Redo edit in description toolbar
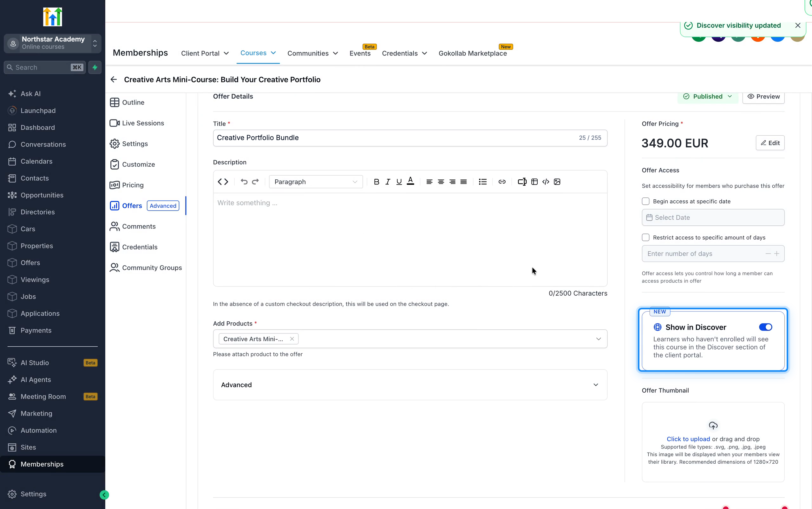812x509 pixels. click(255, 182)
